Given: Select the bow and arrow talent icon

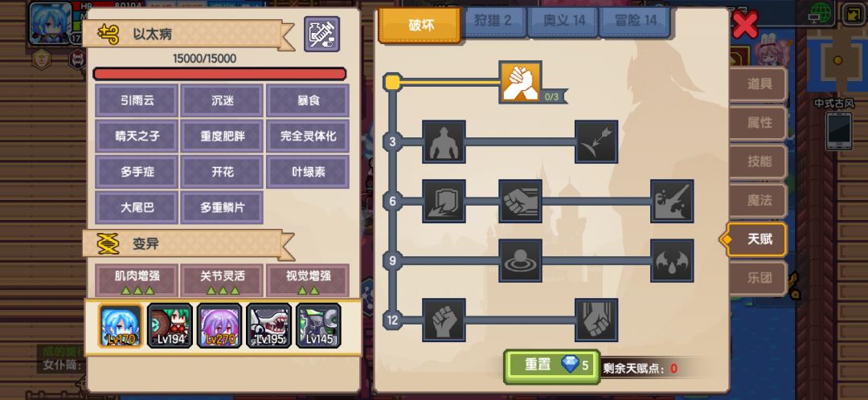Looking at the screenshot, I should (x=596, y=141).
